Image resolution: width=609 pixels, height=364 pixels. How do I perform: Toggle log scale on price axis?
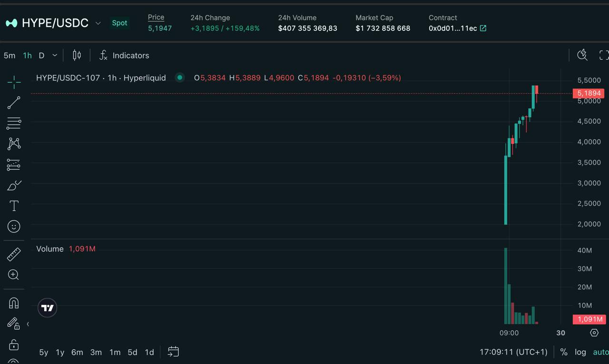tap(580, 352)
